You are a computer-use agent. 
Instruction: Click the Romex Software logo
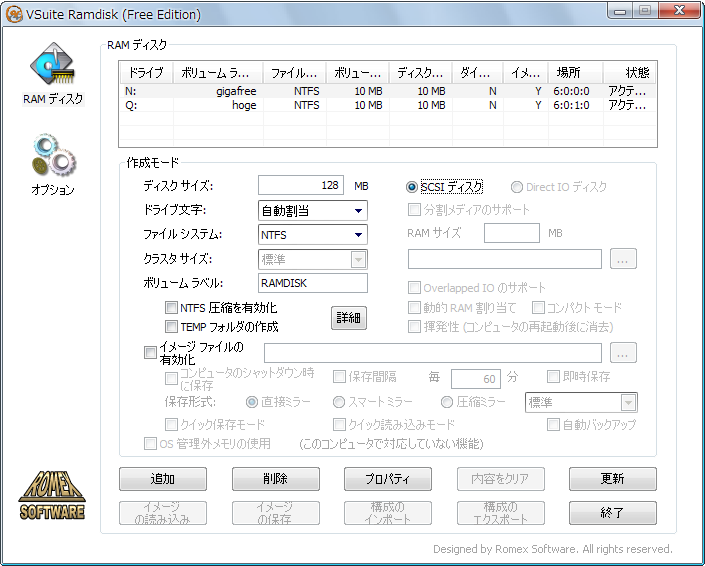coord(52,495)
